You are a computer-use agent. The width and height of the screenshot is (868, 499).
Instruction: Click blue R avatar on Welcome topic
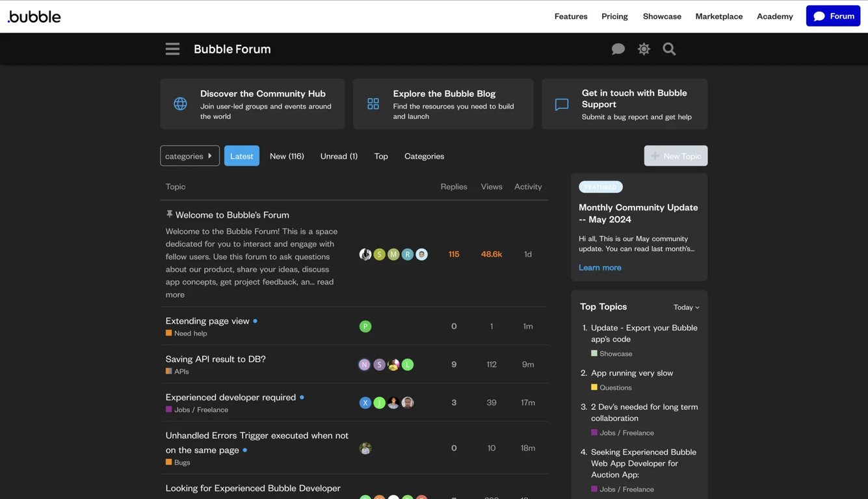point(408,254)
